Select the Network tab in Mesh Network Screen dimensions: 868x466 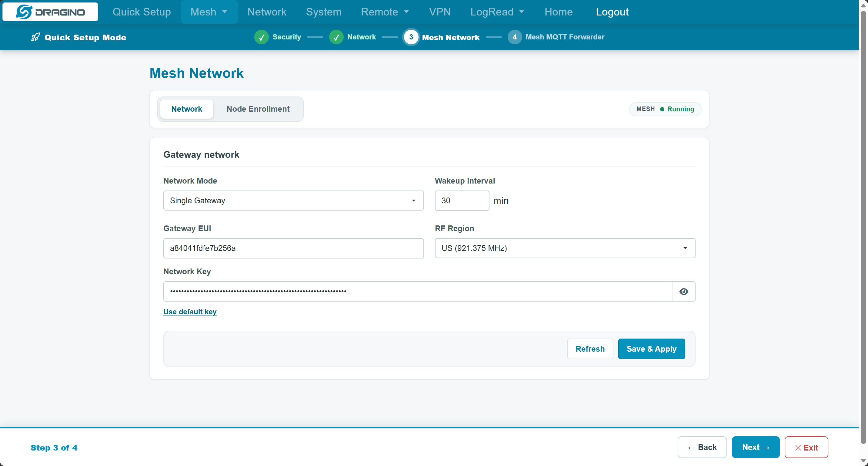click(x=186, y=109)
